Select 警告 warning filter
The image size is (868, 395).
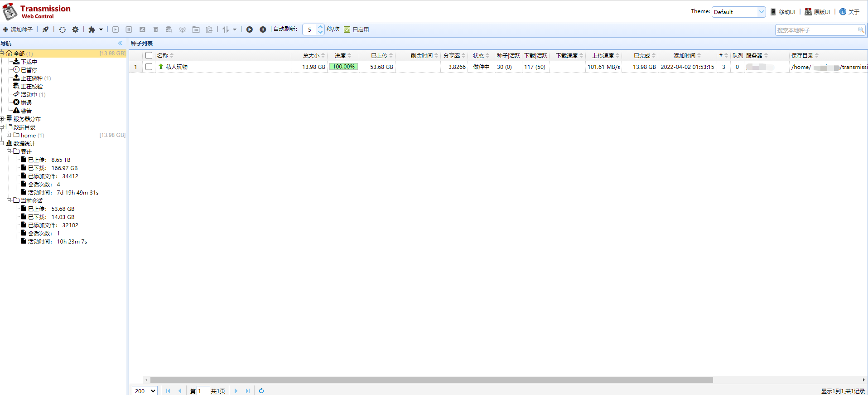coord(26,111)
